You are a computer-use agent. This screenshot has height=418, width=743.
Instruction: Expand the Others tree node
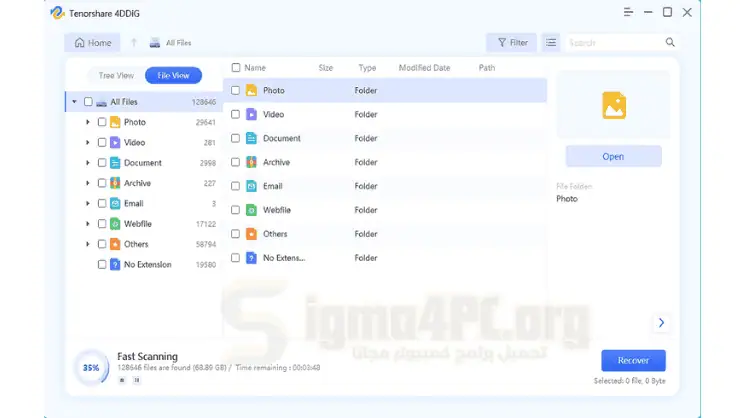tap(88, 244)
